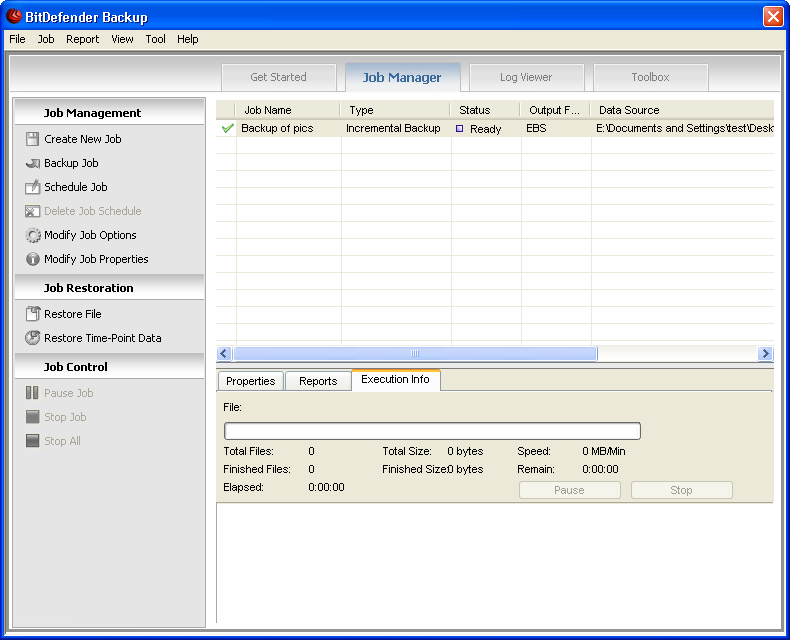This screenshot has width=790, height=640.
Task: Click the Backup Job icon
Action: point(32,163)
